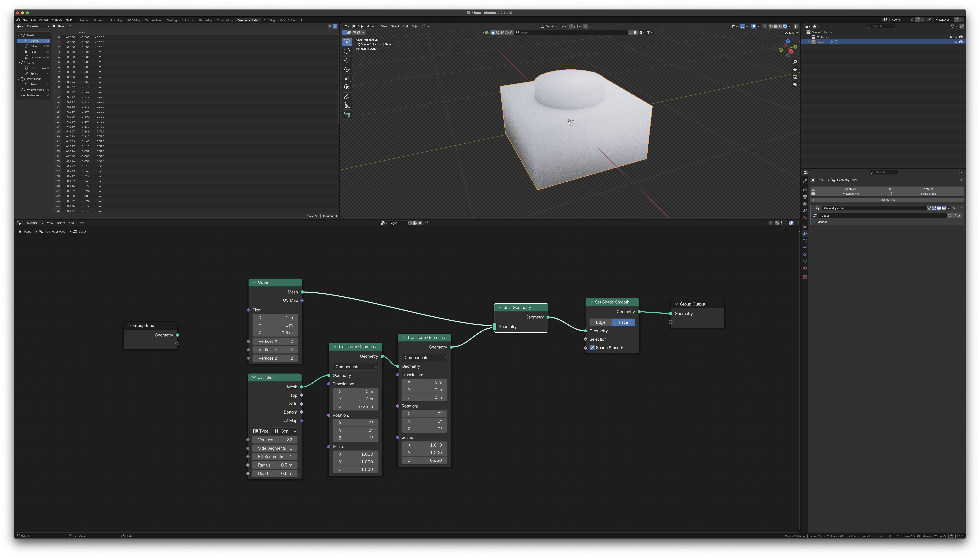This screenshot has height=557, width=980.
Task: Click Cylinder Radius 0.3 m field
Action: pos(275,465)
